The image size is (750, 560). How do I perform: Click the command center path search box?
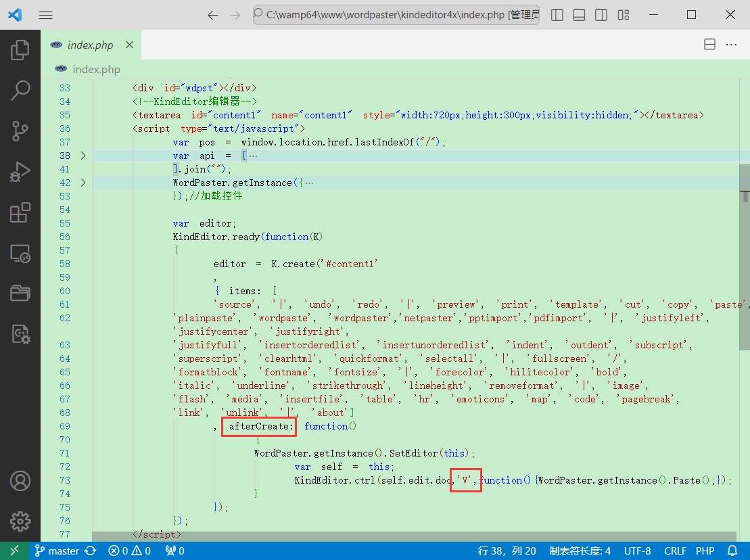point(396,15)
